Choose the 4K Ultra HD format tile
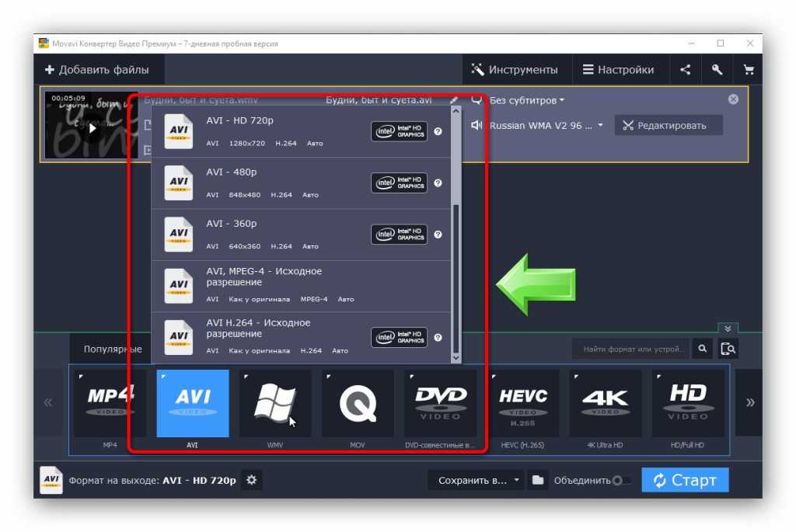This screenshot has width=796, height=532. pyautogui.click(x=605, y=403)
